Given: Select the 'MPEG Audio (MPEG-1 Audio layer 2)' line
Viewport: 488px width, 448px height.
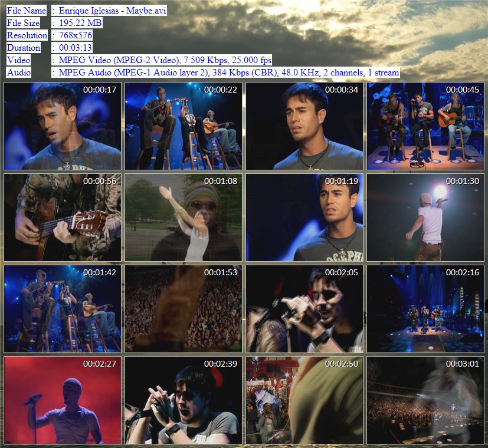Looking at the screenshot, I should pos(229,73).
